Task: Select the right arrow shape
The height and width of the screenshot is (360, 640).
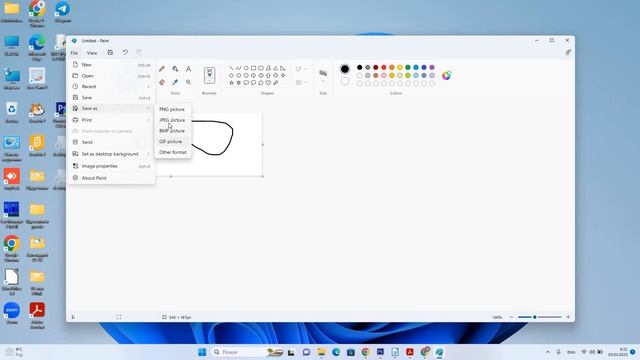Action: (x=253, y=76)
